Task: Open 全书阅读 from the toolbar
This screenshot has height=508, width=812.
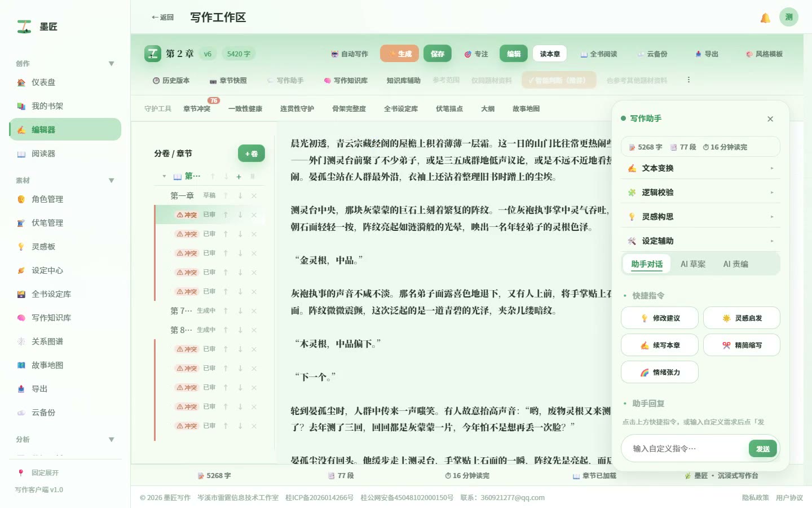Action: 599,54
